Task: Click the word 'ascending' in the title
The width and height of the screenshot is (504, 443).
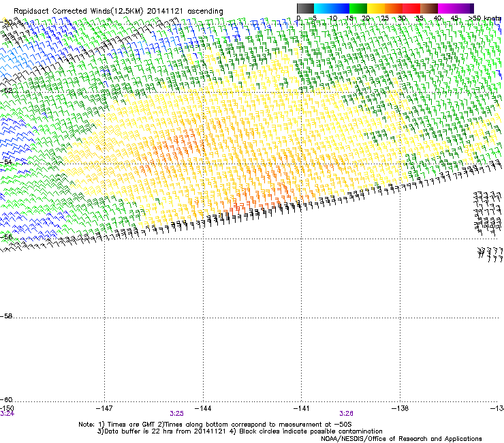Action: 205,12
